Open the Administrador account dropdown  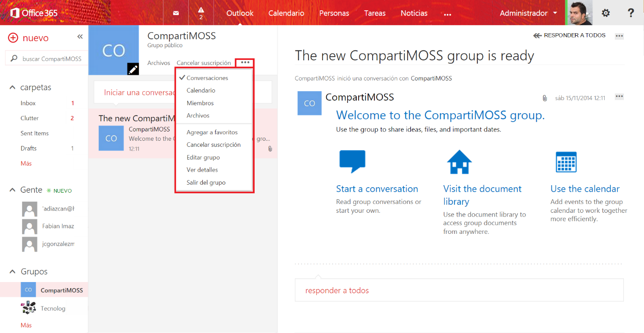tap(528, 13)
